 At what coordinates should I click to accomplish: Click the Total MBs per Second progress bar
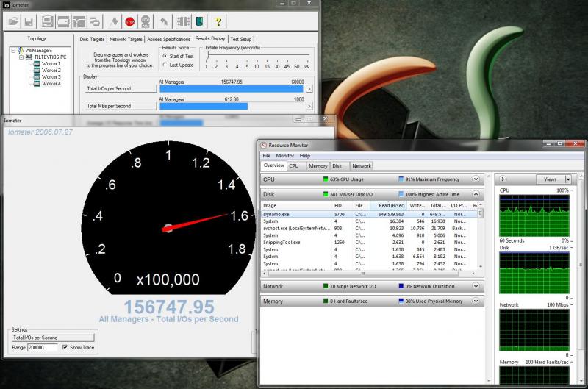(232, 107)
